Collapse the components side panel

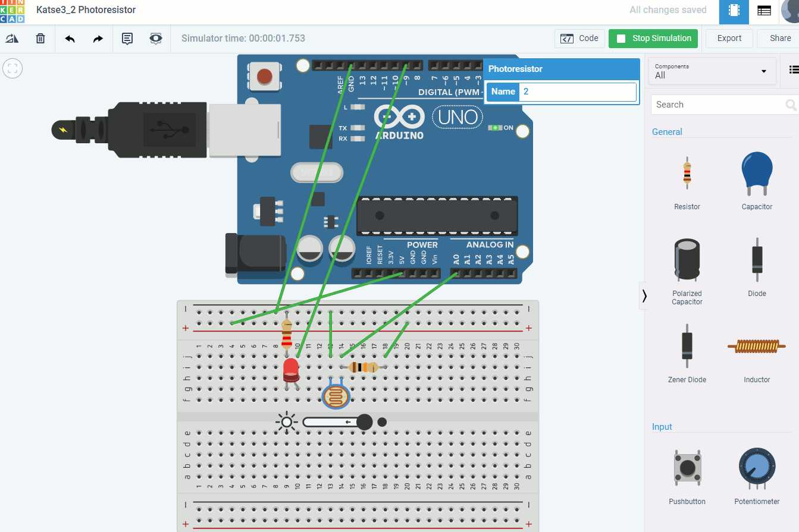pos(644,295)
